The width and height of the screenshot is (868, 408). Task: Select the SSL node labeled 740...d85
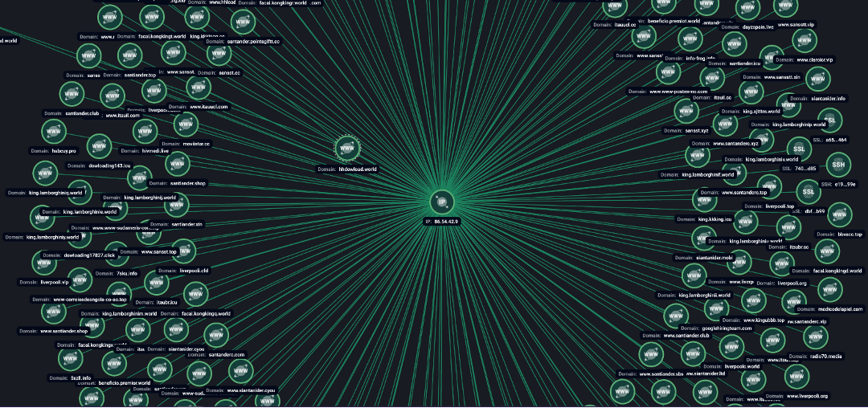(x=799, y=149)
